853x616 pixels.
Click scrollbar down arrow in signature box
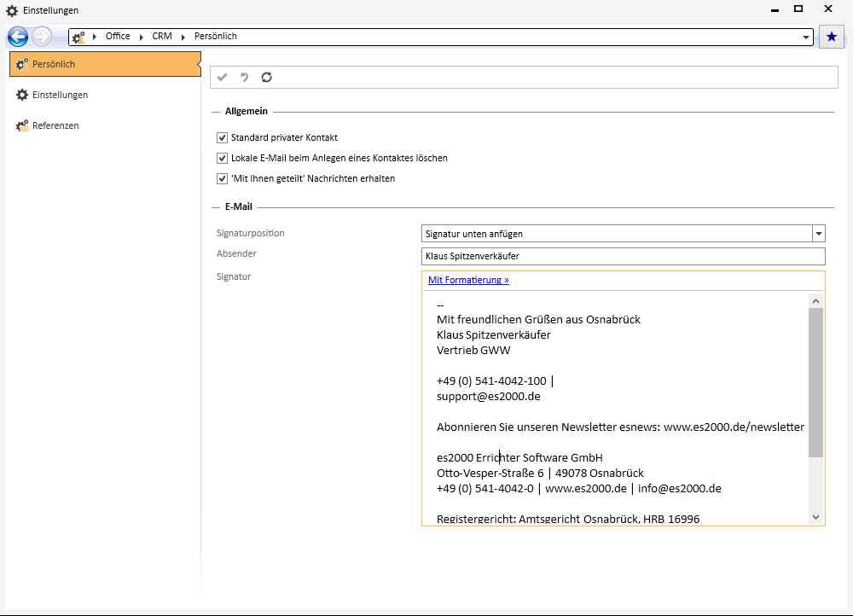click(815, 517)
